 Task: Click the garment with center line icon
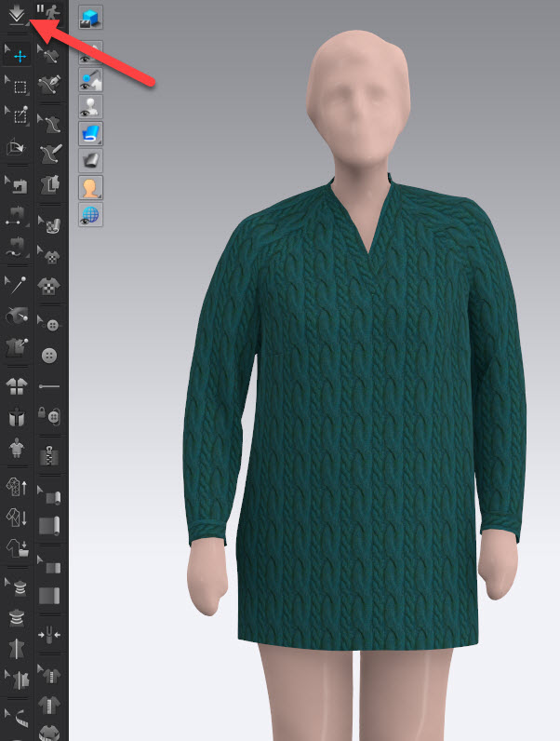(x=17, y=648)
